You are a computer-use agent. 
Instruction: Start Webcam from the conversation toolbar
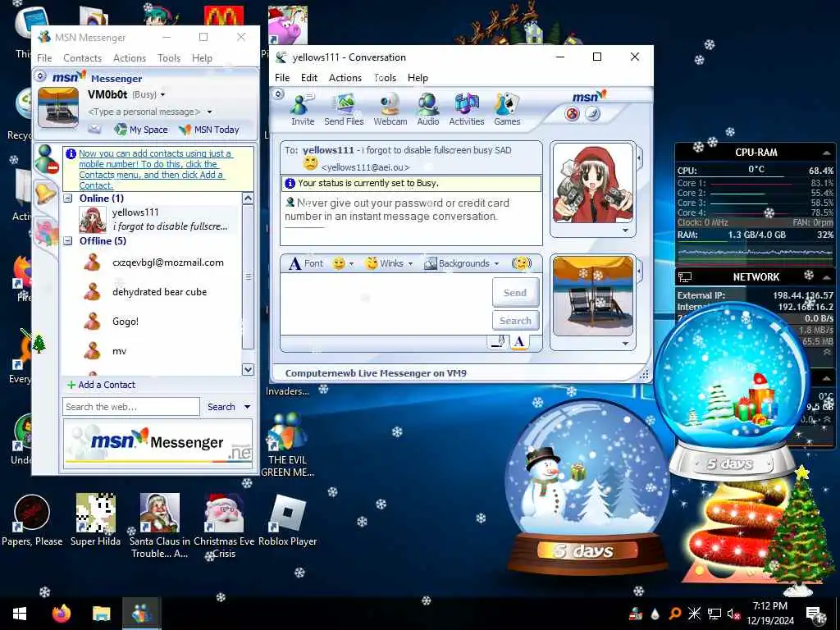point(390,110)
